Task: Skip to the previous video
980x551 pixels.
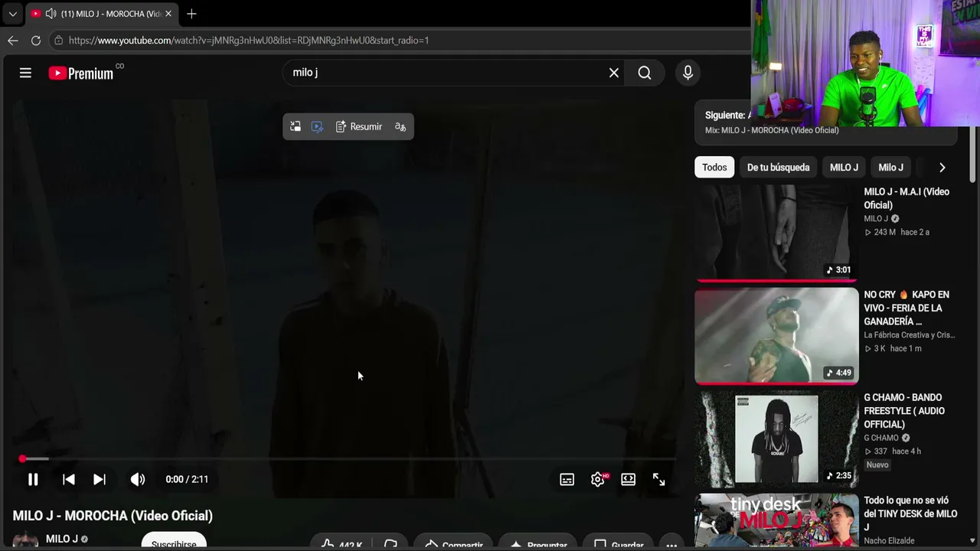Action: tap(68, 479)
